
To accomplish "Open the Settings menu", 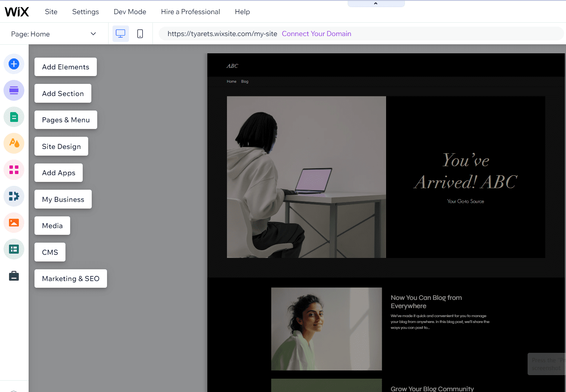I will [85, 12].
